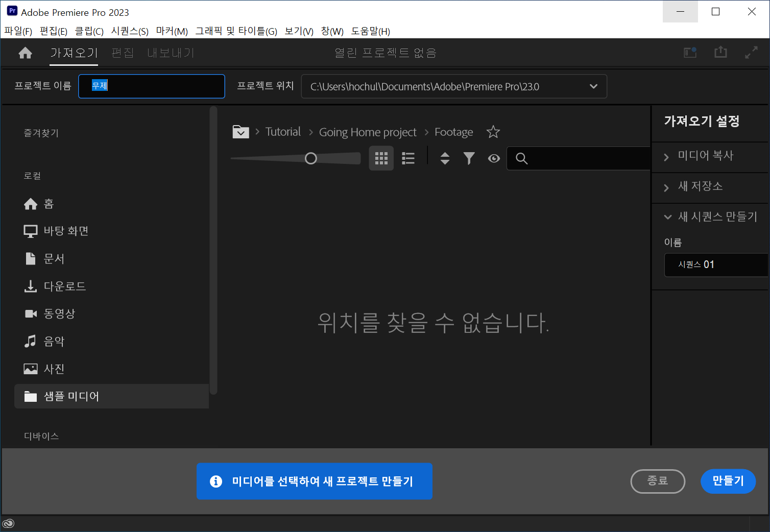This screenshot has height=532, width=770.
Task: Open file type filter
Action: (x=469, y=158)
